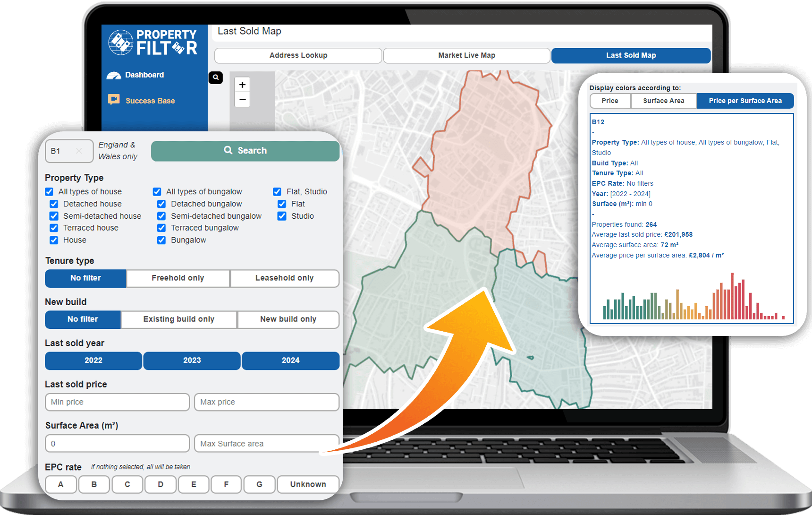Screen dimensions: 812x515
Task: Click the Last Sold Map page title
Action: coord(249,31)
